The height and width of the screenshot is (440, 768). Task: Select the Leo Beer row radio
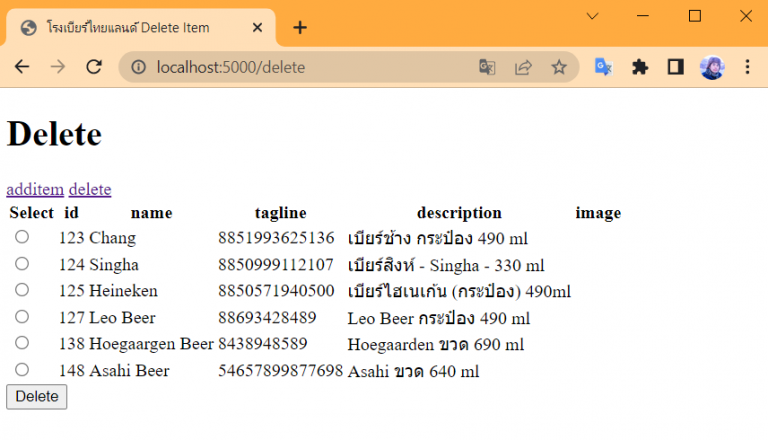(22, 317)
